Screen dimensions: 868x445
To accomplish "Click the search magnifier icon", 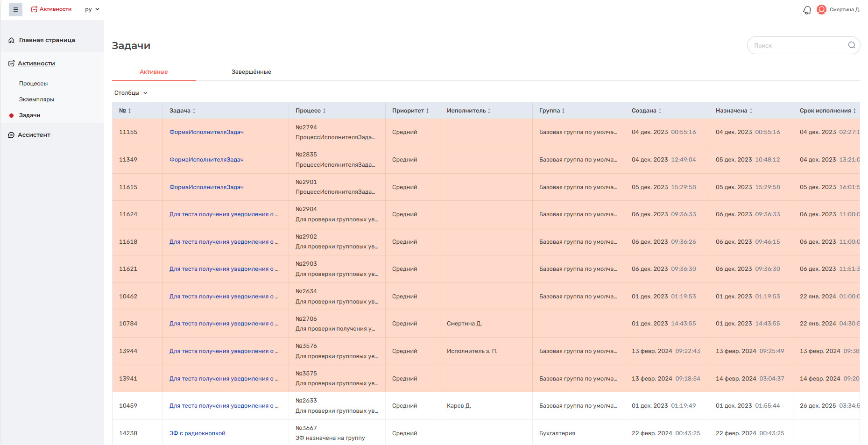I will pyautogui.click(x=852, y=45).
